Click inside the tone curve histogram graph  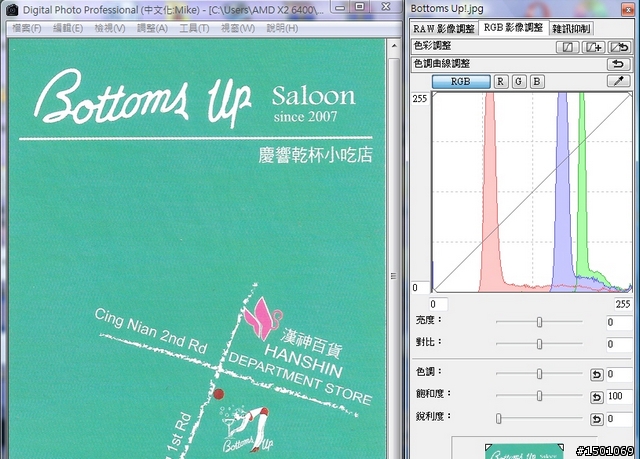[532, 192]
